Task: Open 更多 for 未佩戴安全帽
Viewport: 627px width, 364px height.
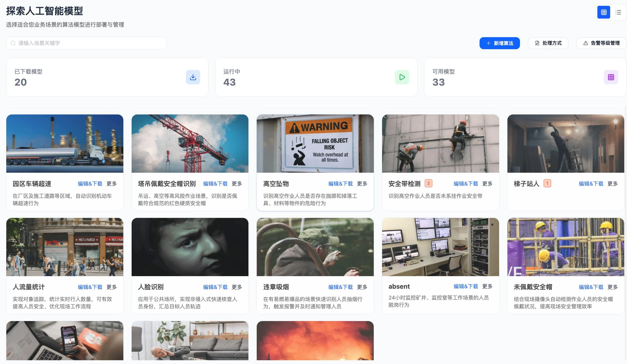Action: coord(612,287)
